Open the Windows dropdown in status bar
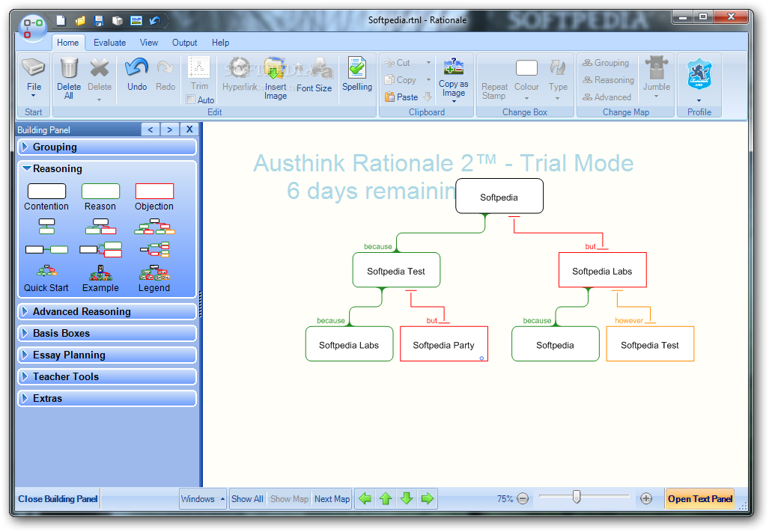The width and height of the screenshot is (769, 532). pyautogui.click(x=203, y=498)
